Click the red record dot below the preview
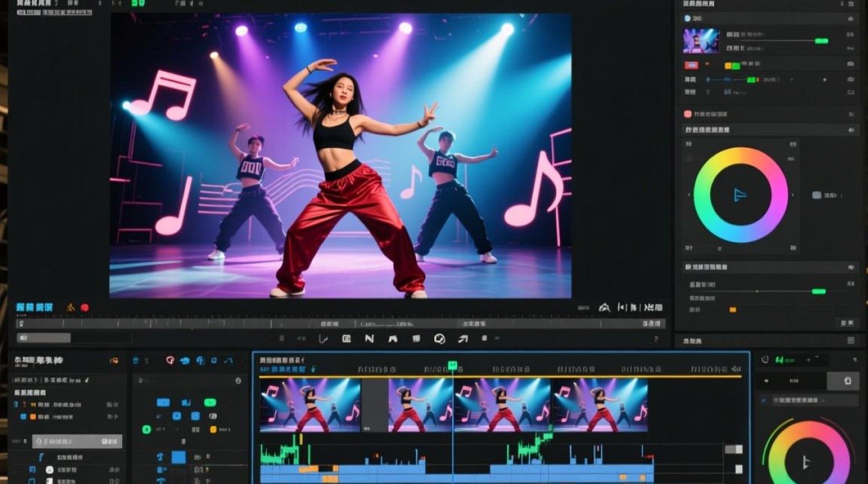Viewport: 868px width, 484px height. 85,308
